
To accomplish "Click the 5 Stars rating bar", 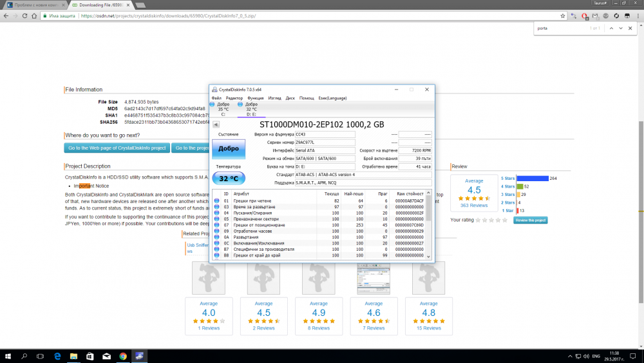I will tap(533, 179).
